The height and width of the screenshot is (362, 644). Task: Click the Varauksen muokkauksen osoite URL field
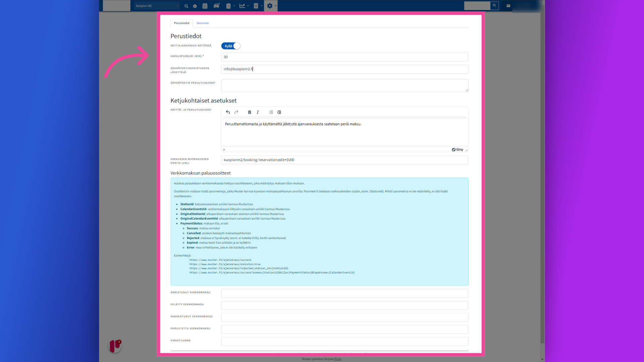click(344, 160)
